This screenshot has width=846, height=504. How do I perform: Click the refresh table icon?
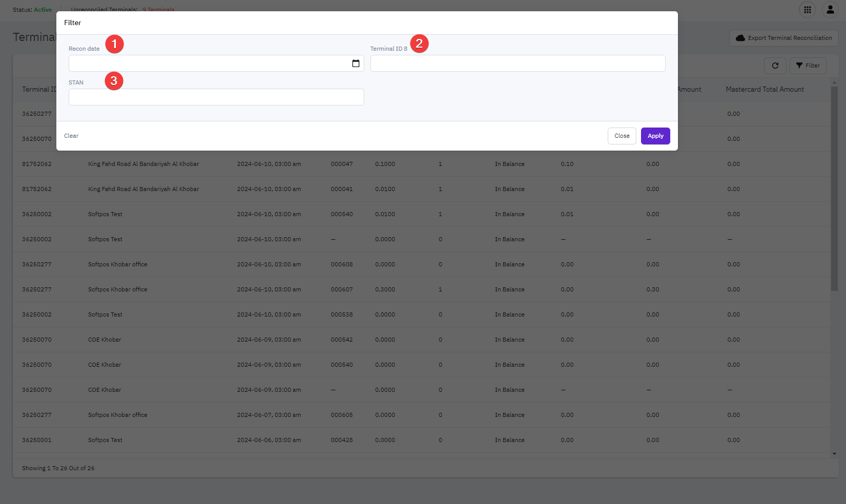775,66
